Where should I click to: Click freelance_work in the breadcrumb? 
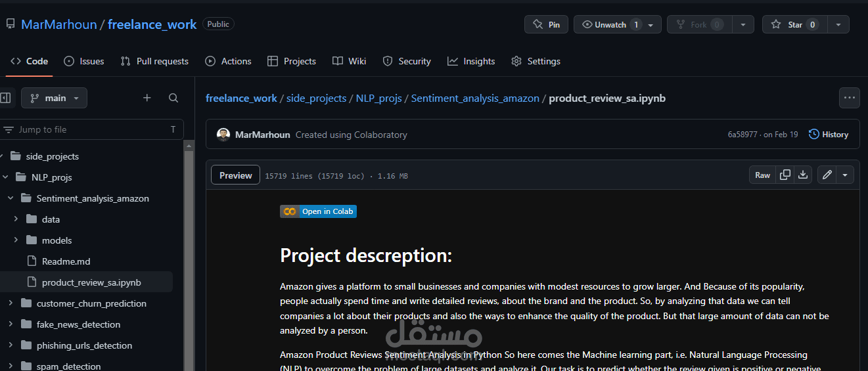(241, 98)
